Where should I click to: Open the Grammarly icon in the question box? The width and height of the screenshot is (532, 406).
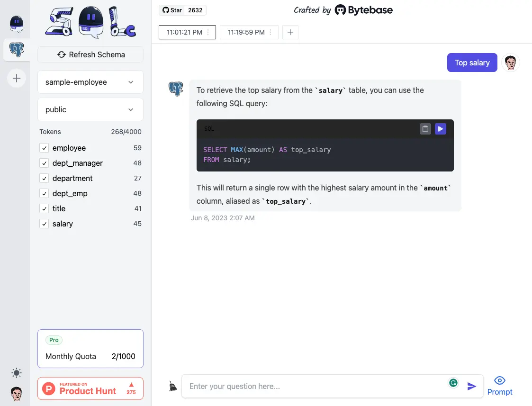(x=453, y=382)
